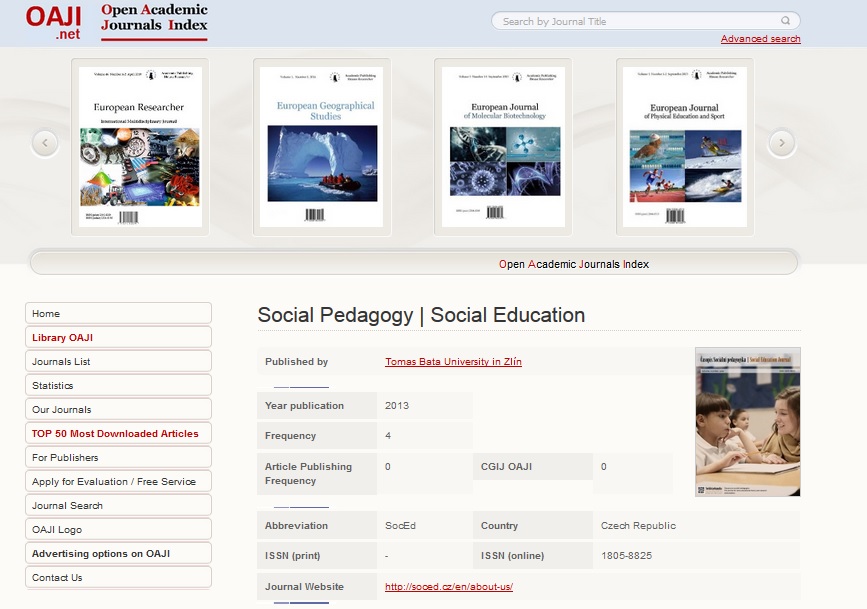Open Statistics in sidebar
The height and width of the screenshot is (609, 867).
coord(118,386)
